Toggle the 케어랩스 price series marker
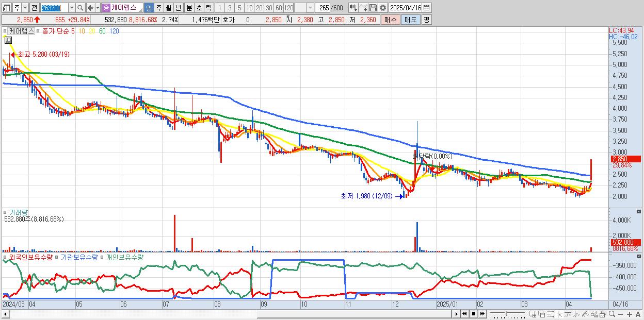The image size is (644, 320). coord(5,31)
